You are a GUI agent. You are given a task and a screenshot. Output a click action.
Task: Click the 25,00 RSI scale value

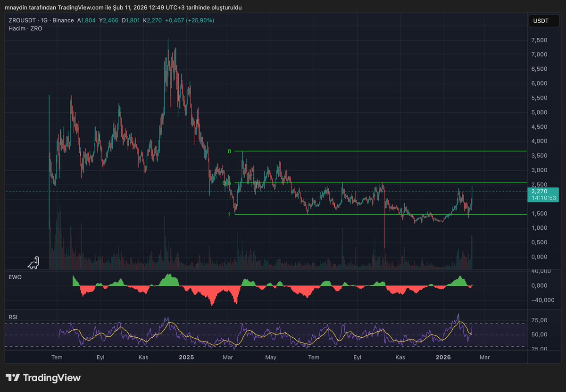(x=539, y=349)
